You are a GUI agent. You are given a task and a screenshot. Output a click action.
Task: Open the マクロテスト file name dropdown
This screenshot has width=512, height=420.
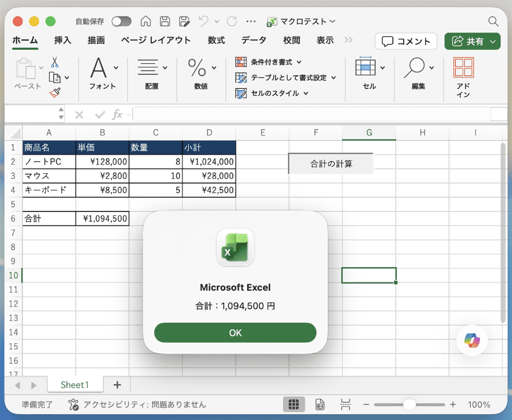[x=333, y=22]
